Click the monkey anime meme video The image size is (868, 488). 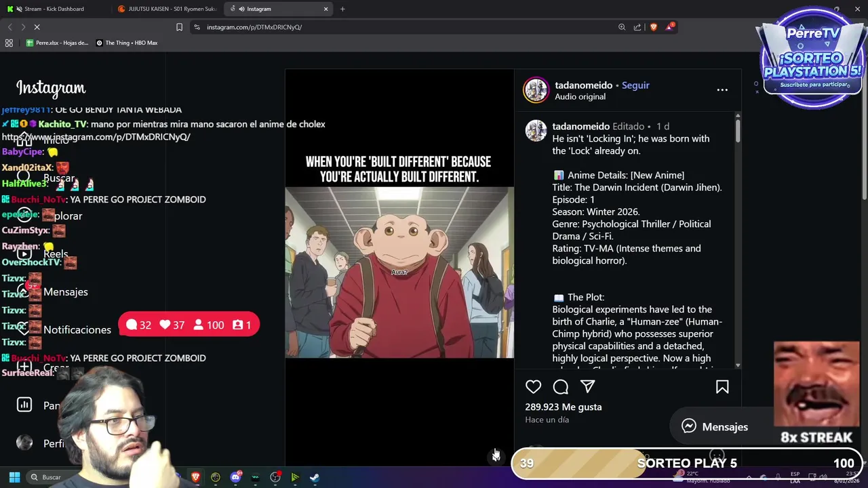point(399,272)
